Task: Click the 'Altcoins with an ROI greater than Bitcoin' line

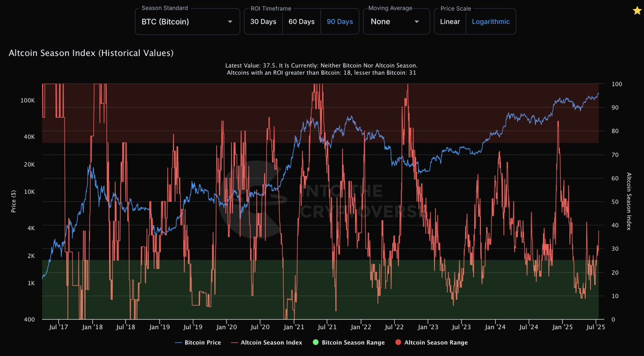Action: click(x=321, y=72)
